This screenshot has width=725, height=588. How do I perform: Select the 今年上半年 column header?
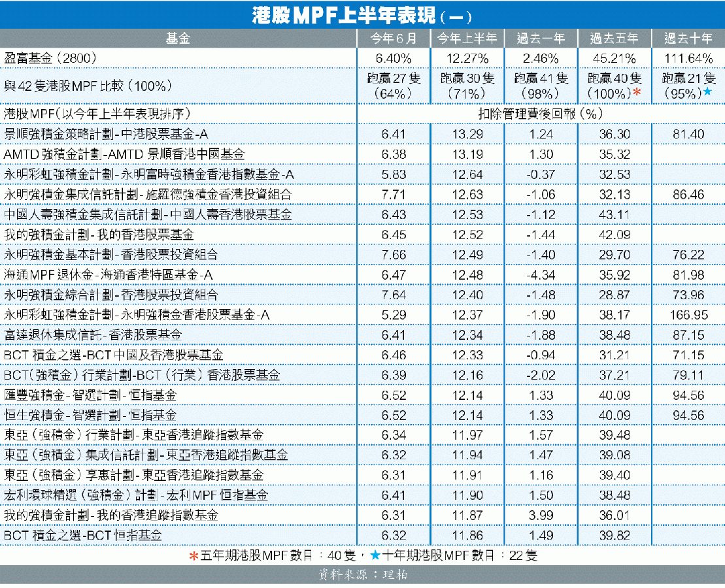(x=467, y=38)
